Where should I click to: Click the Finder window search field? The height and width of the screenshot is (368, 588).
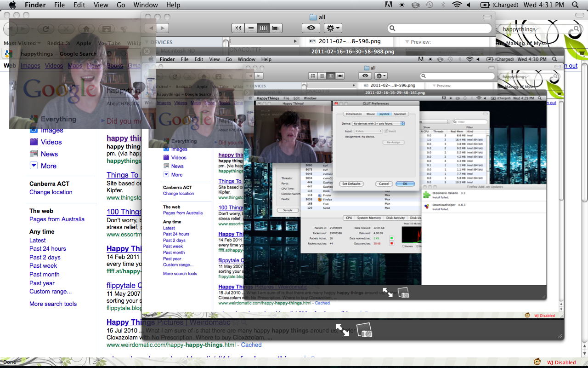[441, 28]
